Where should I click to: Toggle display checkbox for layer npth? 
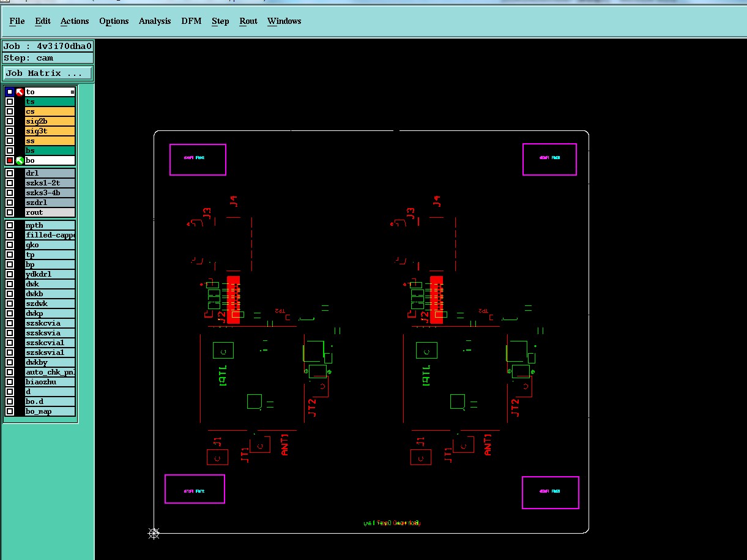click(10, 225)
